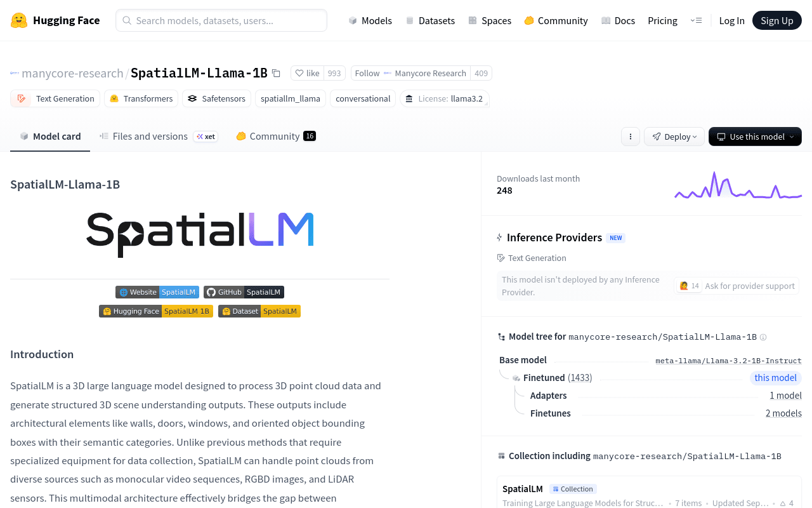Open the SpatialLM collection card

[649, 493]
